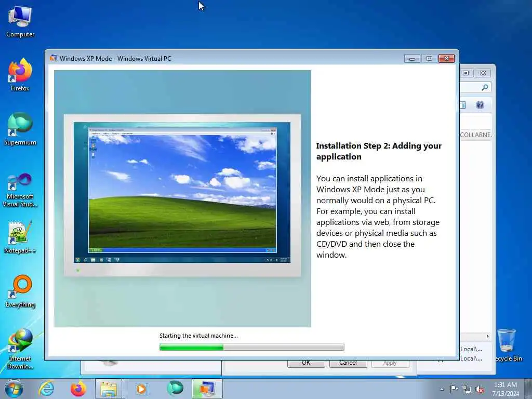The height and width of the screenshot is (399, 532).
Task: Launch Internet Explorer from the taskbar
Action: [46, 389]
